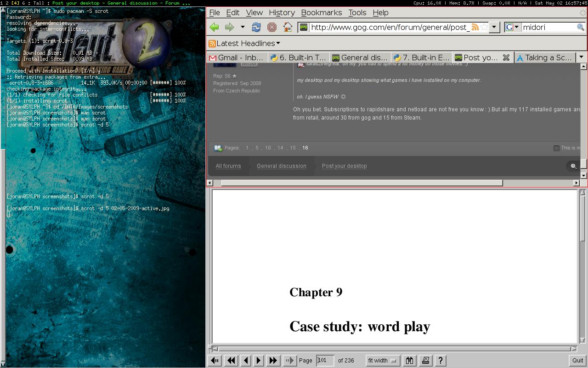Go to forum page 5
The image size is (588, 368).
(257, 148)
